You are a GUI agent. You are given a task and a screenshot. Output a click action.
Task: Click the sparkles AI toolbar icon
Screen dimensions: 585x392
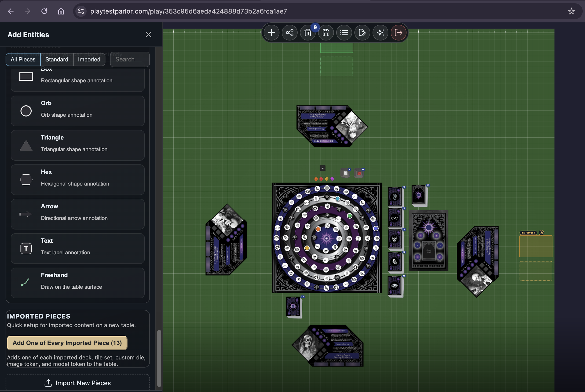coord(380,32)
